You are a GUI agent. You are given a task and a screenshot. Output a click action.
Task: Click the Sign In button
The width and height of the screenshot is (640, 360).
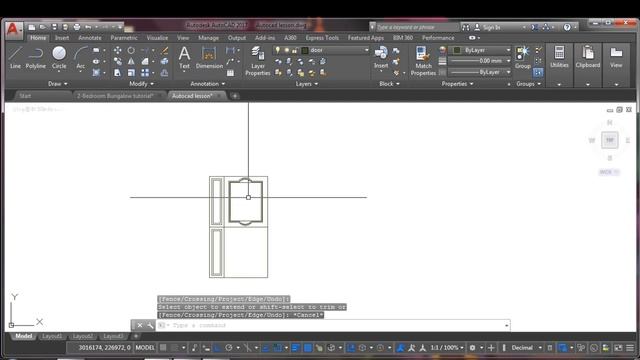click(x=487, y=27)
